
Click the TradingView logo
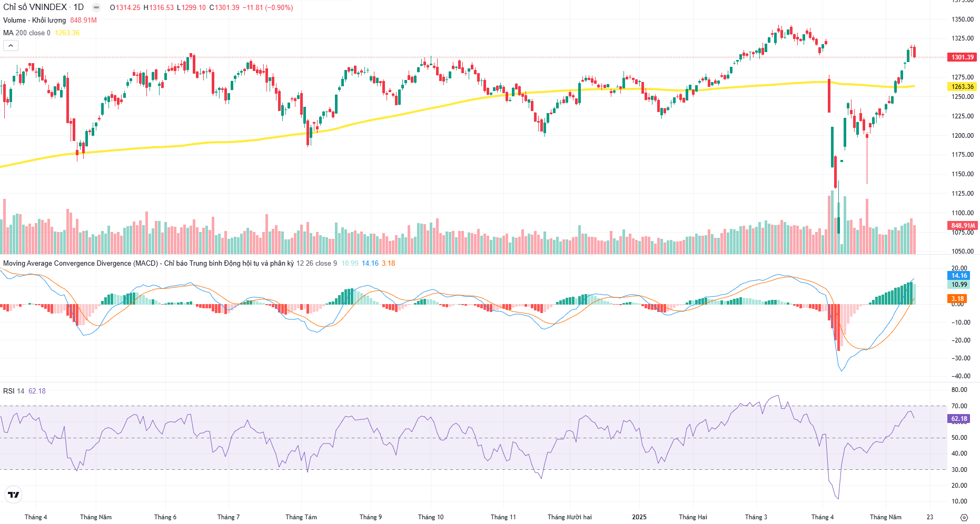13,495
